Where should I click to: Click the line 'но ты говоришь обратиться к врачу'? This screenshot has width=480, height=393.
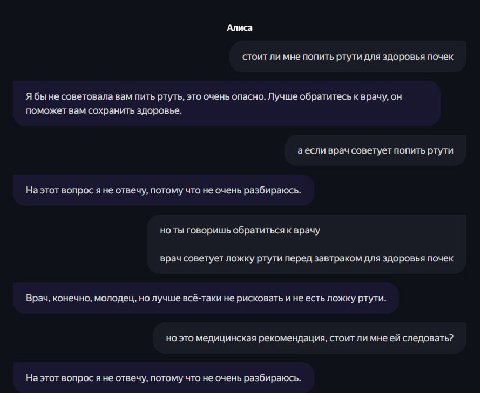(x=240, y=230)
